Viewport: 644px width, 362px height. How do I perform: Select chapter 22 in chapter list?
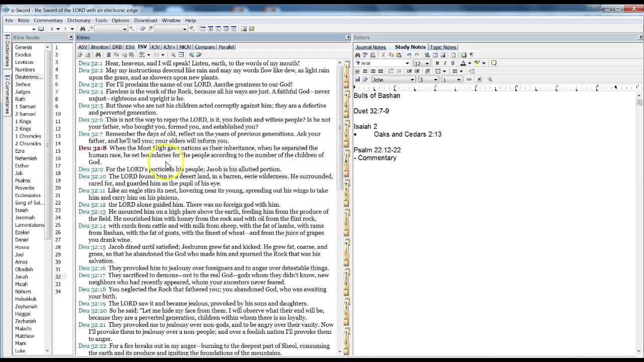coord(58,203)
